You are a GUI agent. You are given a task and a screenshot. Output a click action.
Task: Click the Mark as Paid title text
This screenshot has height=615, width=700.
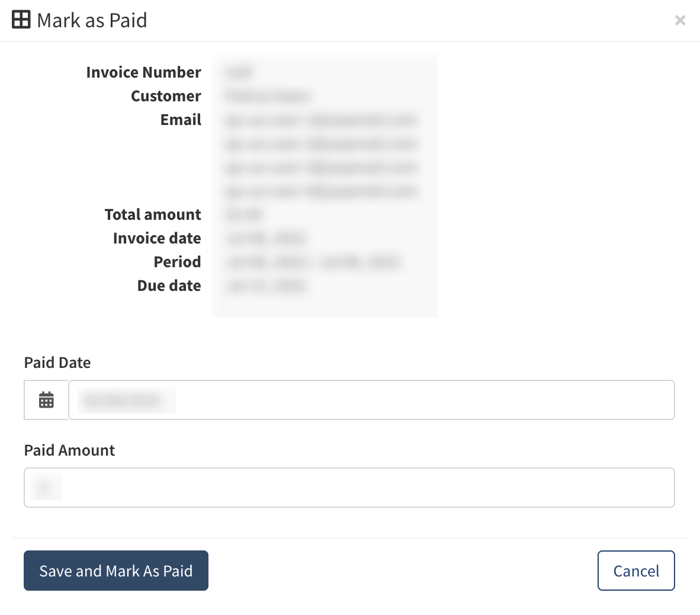[x=92, y=20]
